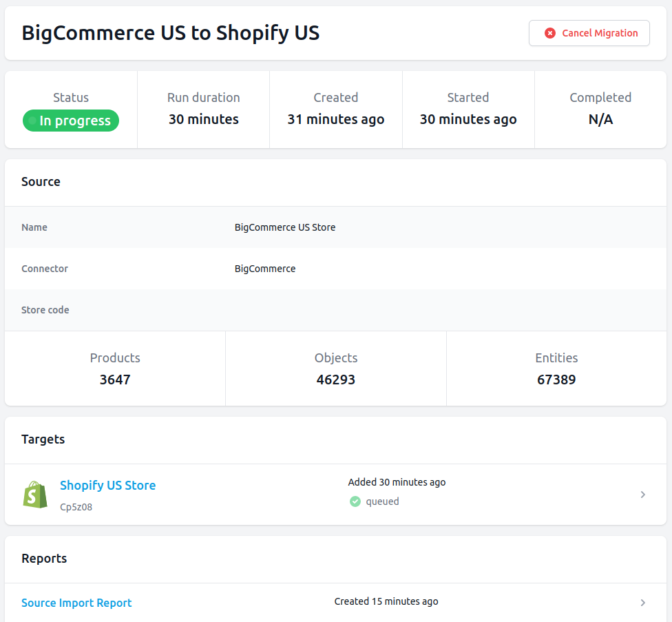Click the Reports section heading

(x=44, y=559)
